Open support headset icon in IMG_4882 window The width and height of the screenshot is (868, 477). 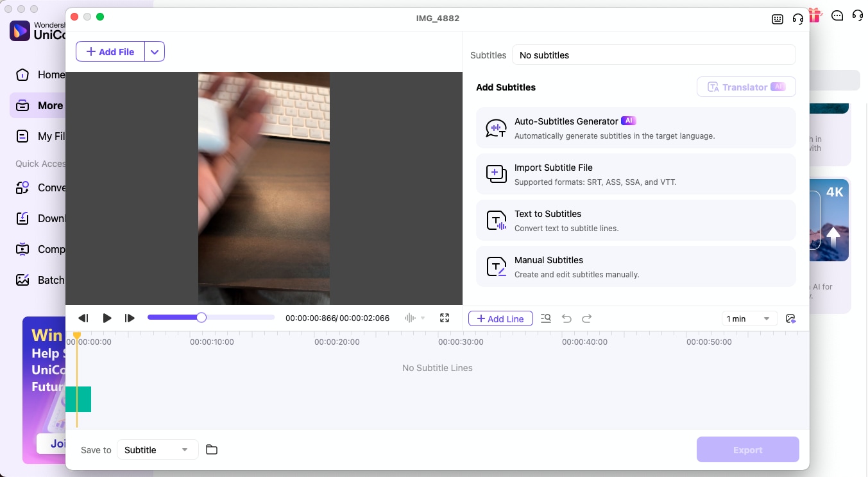coord(798,19)
